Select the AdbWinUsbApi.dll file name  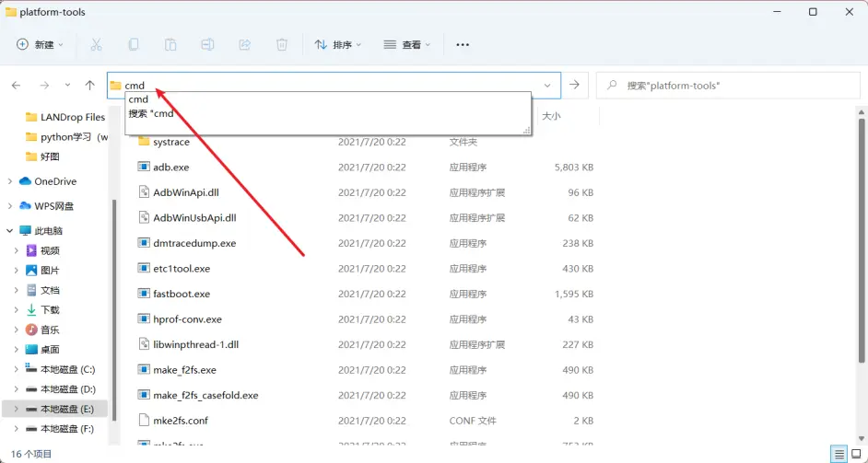tap(194, 218)
